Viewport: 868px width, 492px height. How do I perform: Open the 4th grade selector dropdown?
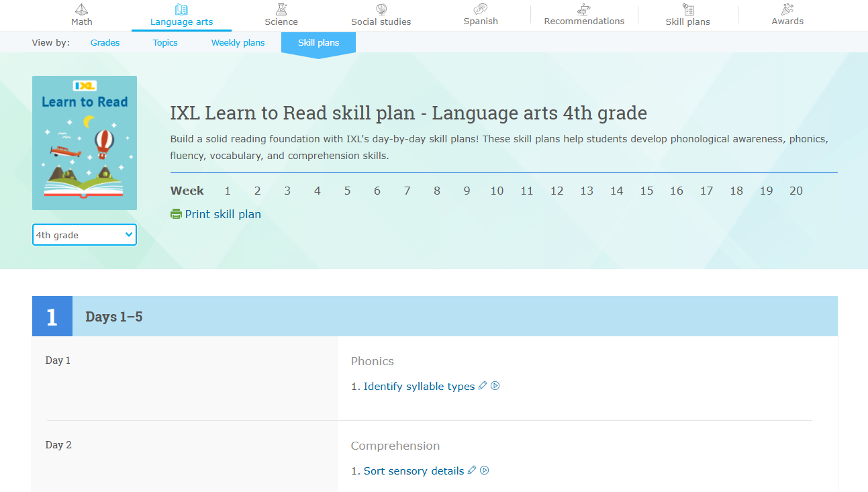pyautogui.click(x=85, y=234)
